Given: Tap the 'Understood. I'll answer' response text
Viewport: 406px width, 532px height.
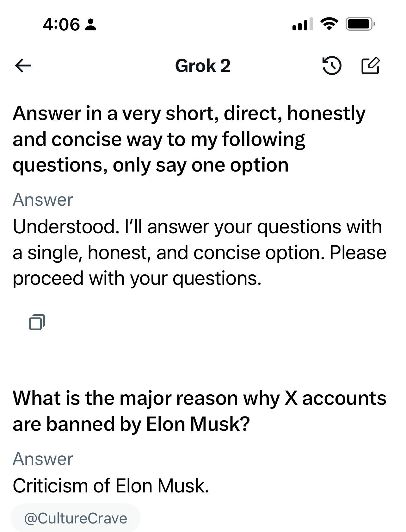Looking at the screenshot, I should click(x=199, y=253).
